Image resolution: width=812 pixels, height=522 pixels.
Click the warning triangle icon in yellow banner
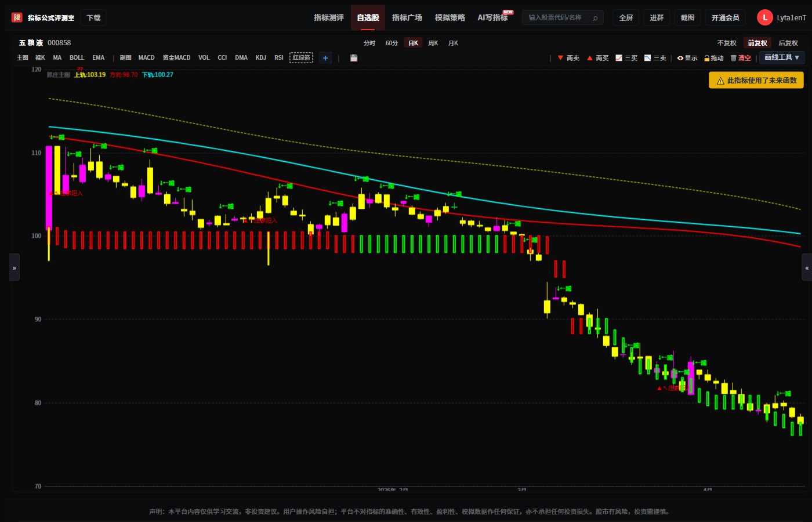(x=720, y=81)
